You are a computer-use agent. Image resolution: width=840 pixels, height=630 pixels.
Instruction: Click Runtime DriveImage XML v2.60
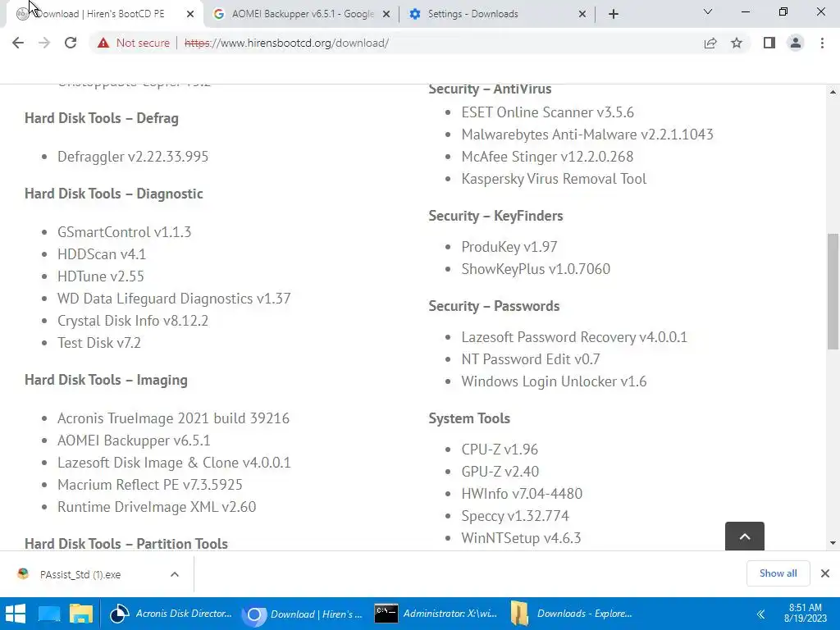(157, 507)
